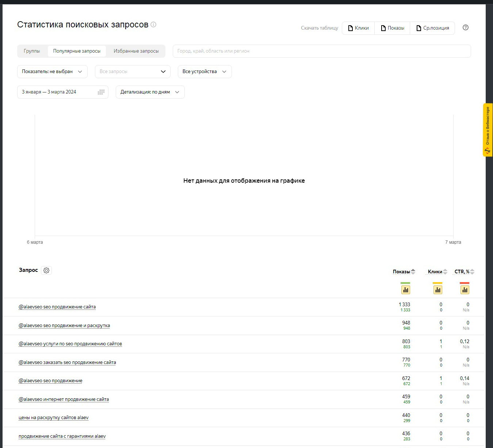This screenshot has height=448, width=493.
Task: Open query @alaevseo заказать seo продвижение сайта
Action: click(67, 362)
